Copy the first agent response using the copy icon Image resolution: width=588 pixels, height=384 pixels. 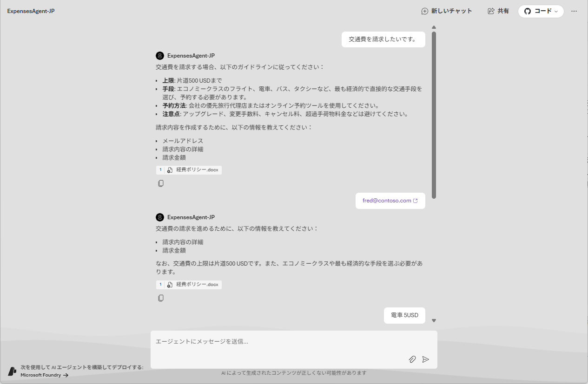161,183
